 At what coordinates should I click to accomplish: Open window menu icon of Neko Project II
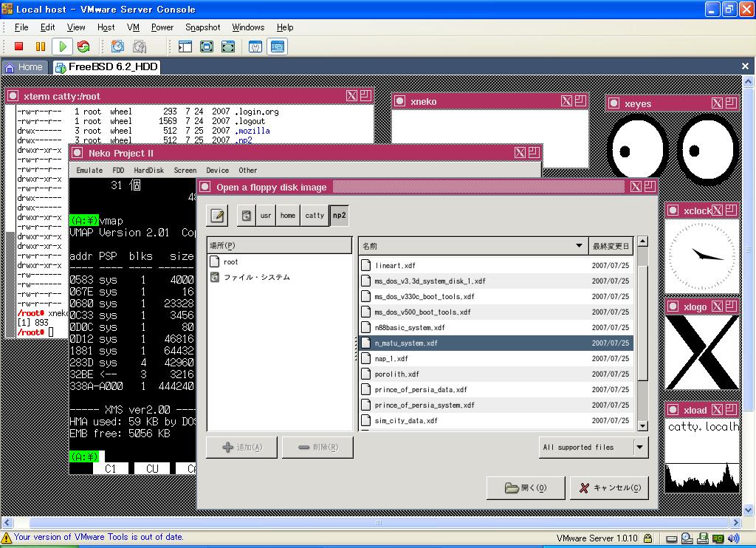pos(77,153)
